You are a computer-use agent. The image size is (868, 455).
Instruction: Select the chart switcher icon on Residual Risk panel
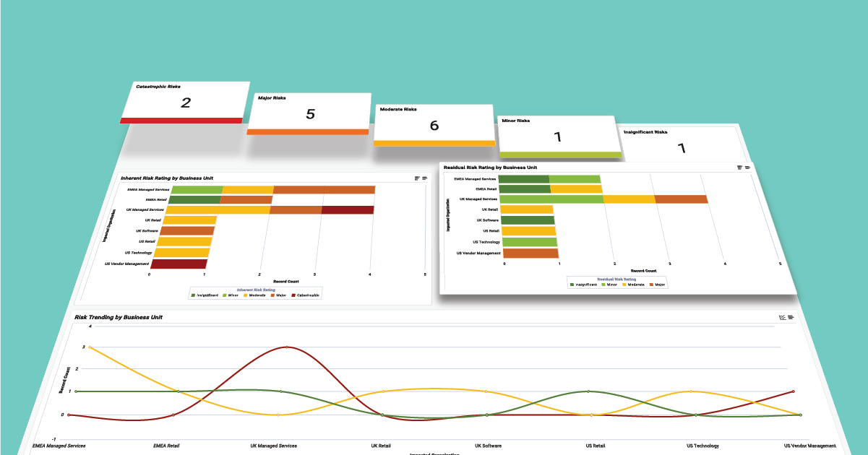738,168
